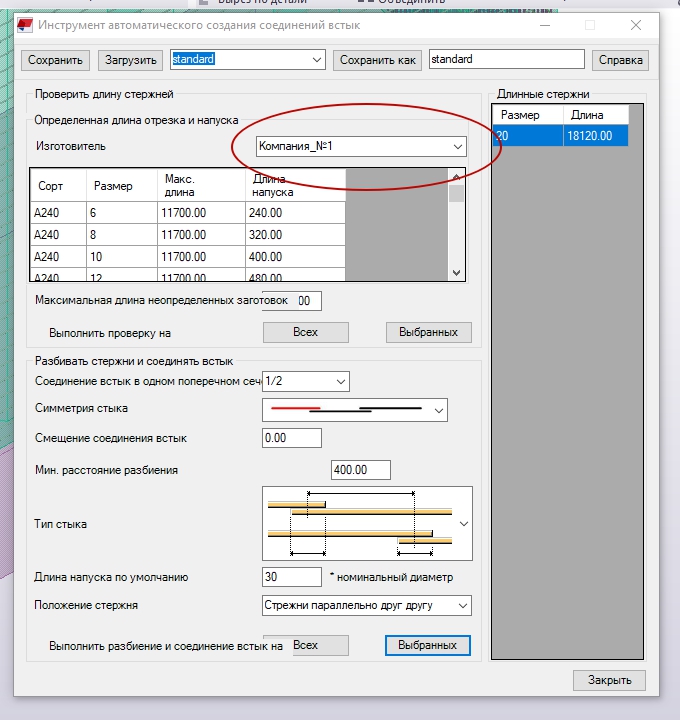
Task: Click Выбранных button for length check
Action: pyautogui.click(x=428, y=332)
